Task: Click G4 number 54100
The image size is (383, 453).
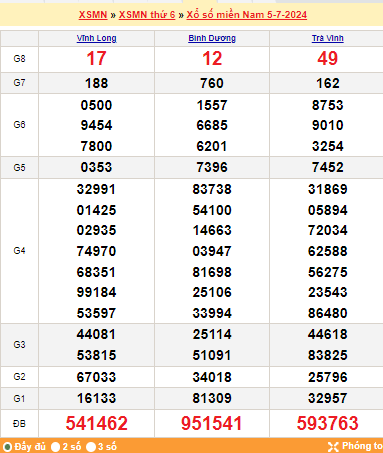Action: click(212, 210)
